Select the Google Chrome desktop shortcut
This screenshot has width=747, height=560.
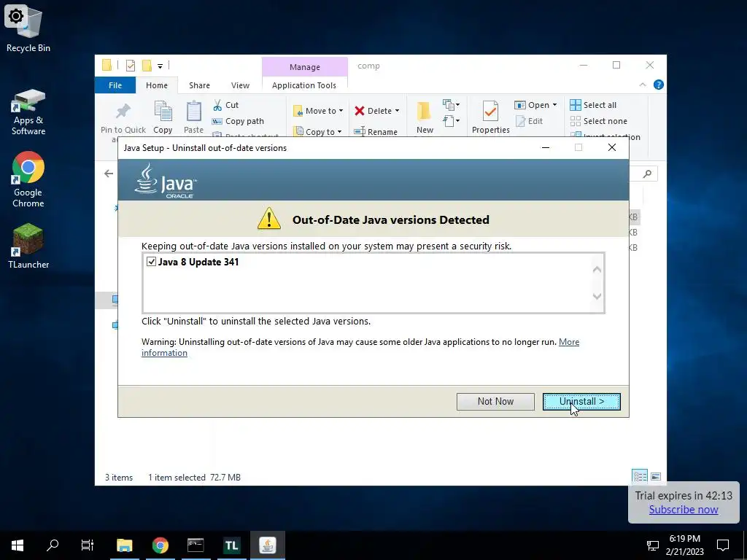click(x=28, y=179)
